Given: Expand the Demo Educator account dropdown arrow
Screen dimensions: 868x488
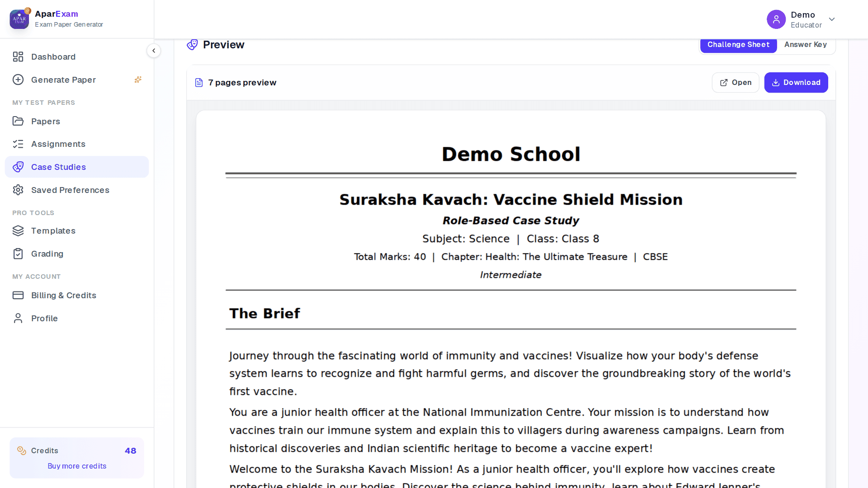Looking at the screenshot, I should point(832,19).
